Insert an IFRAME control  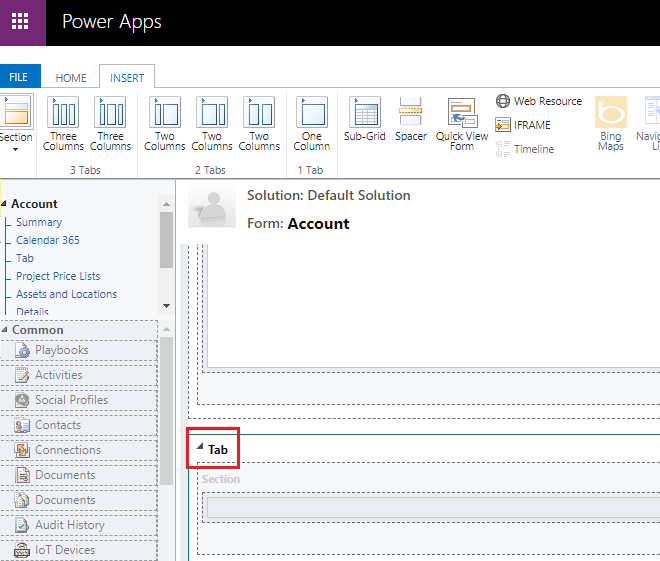click(x=523, y=125)
